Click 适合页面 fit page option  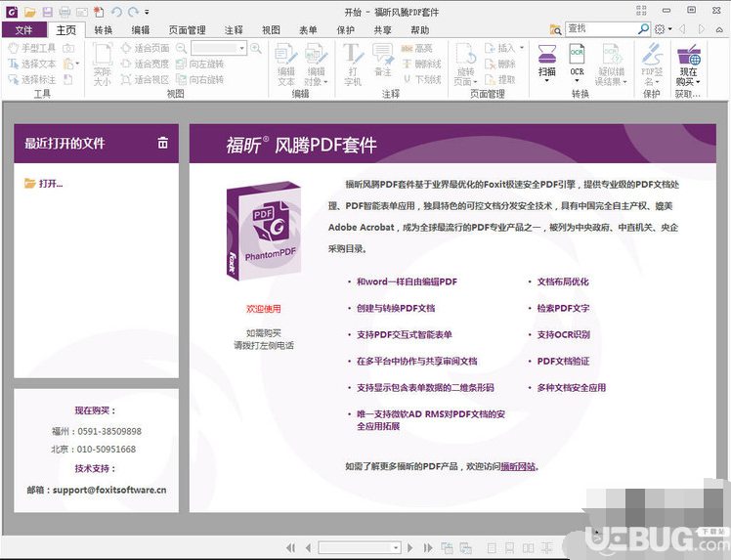pos(145,48)
